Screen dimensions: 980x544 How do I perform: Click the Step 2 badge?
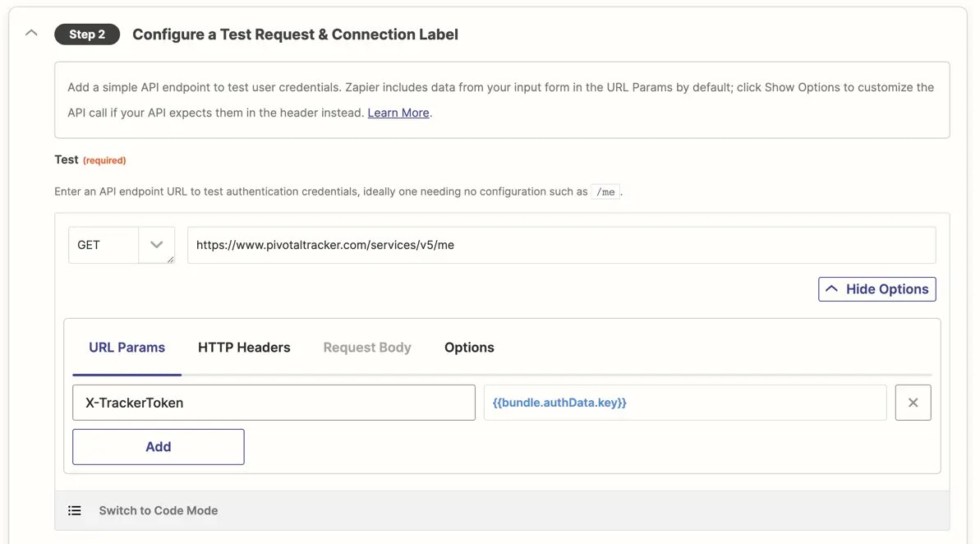(87, 35)
